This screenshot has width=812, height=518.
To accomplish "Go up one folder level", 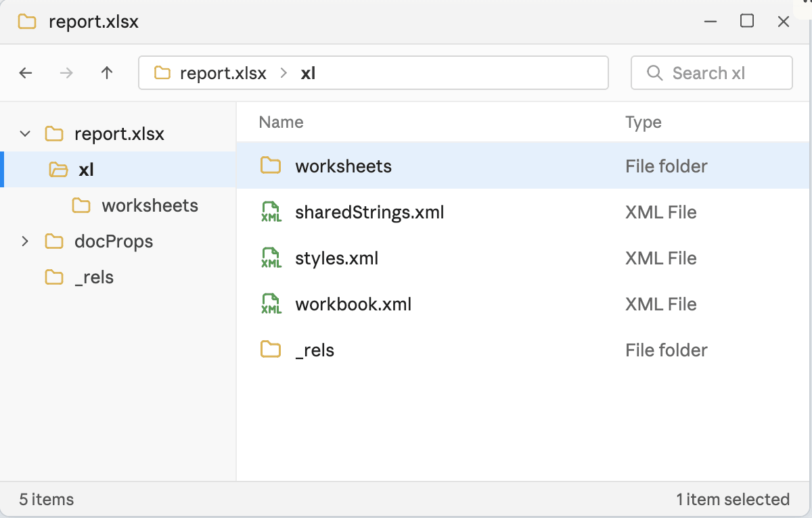I will pyautogui.click(x=107, y=73).
